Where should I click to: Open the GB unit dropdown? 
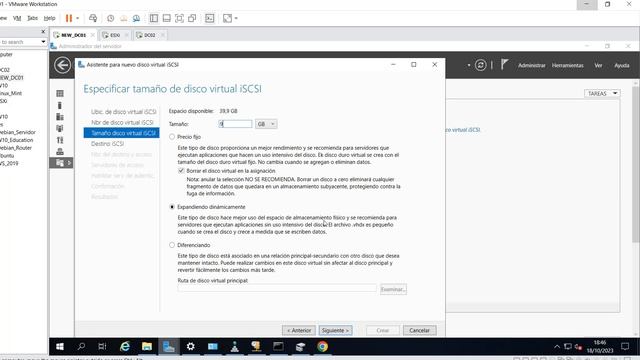tap(266, 124)
